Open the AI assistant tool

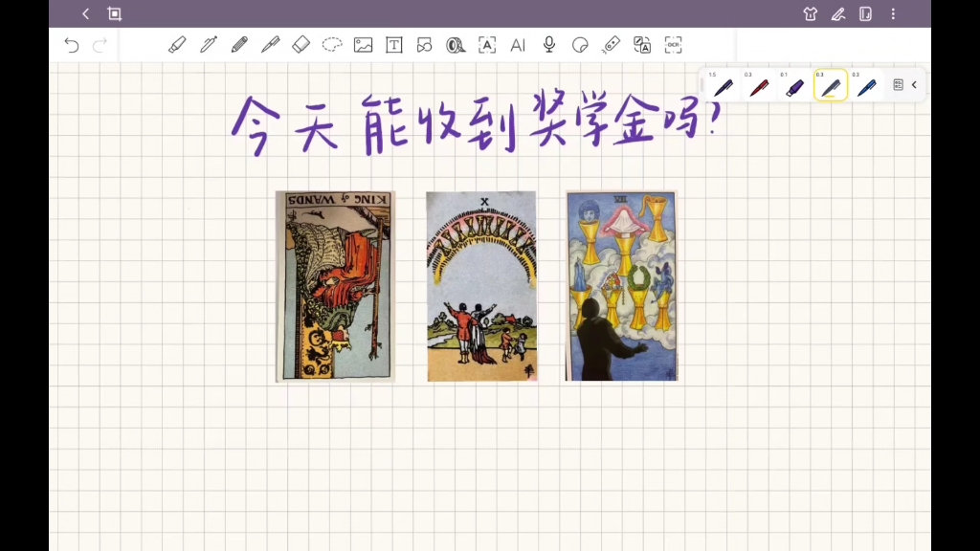(x=518, y=45)
